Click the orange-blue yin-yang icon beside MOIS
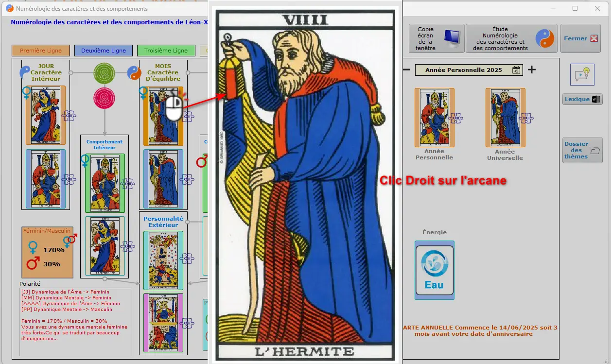Image resolution: width=611 pixels, height=364 pixels. pos(134,73)
